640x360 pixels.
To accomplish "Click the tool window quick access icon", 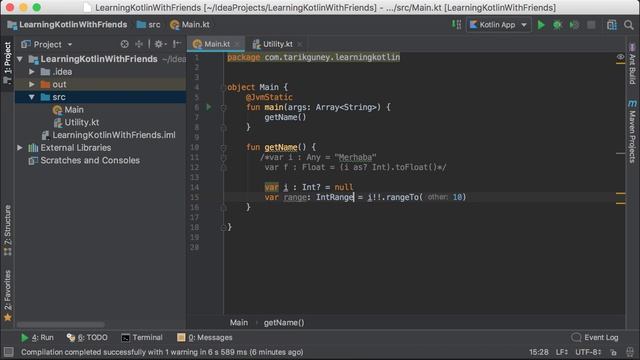I will [x=8, y=352].
